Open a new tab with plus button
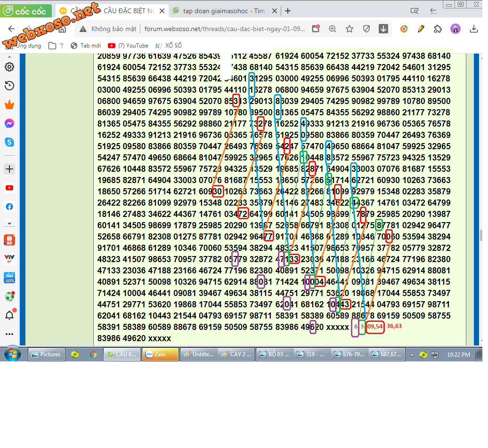The height and width of the screenshot is (448, 488). [x=288, y=11]
